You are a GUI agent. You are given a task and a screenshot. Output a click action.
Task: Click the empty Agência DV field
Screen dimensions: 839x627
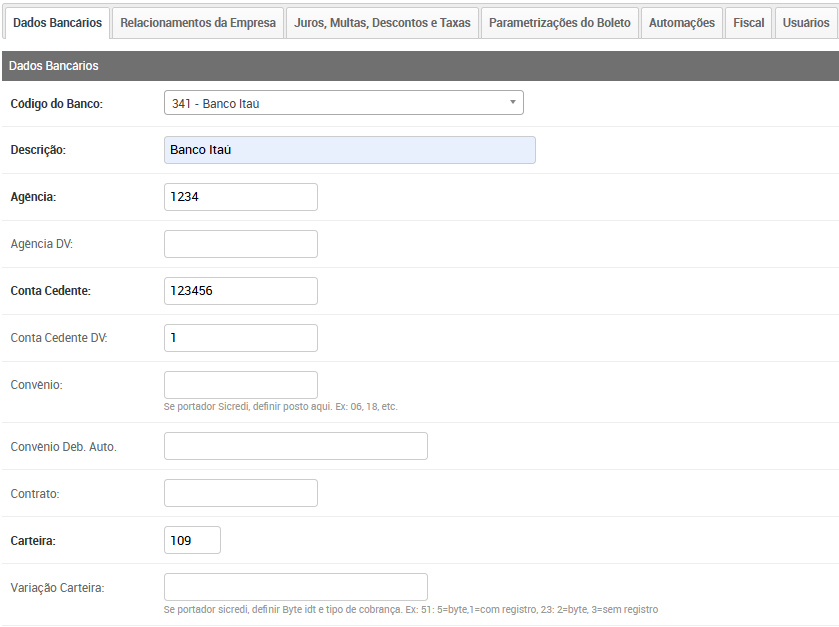[240, 244]
